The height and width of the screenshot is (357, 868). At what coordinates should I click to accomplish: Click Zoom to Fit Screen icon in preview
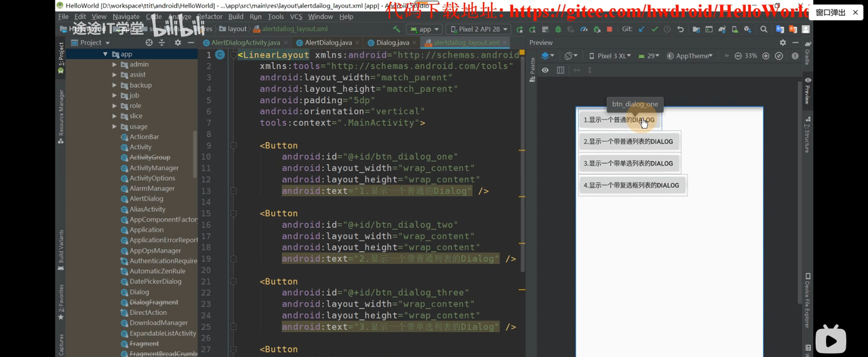(x=779, y=56)
